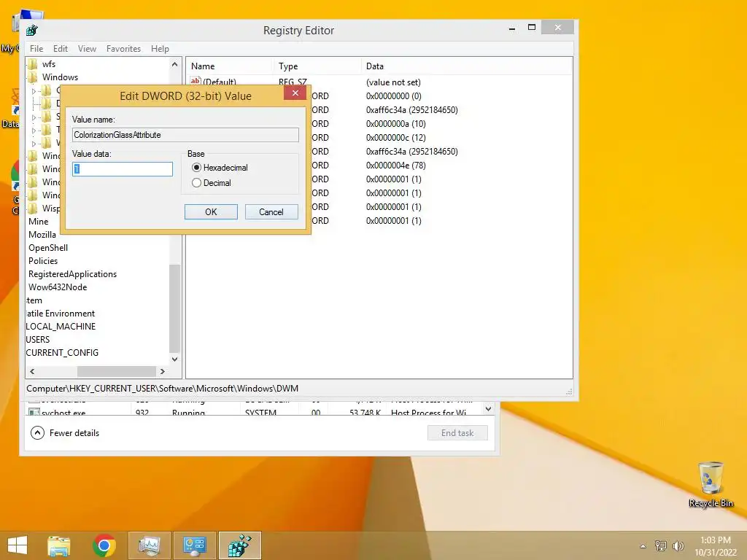
Task: Open the Help menu
Action: [160, 49]
